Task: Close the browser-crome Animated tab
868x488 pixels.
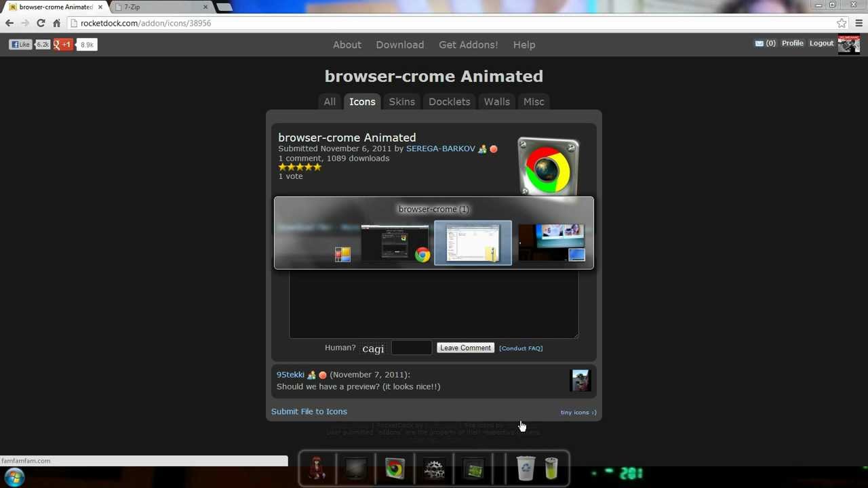Action: pos(100,7)
